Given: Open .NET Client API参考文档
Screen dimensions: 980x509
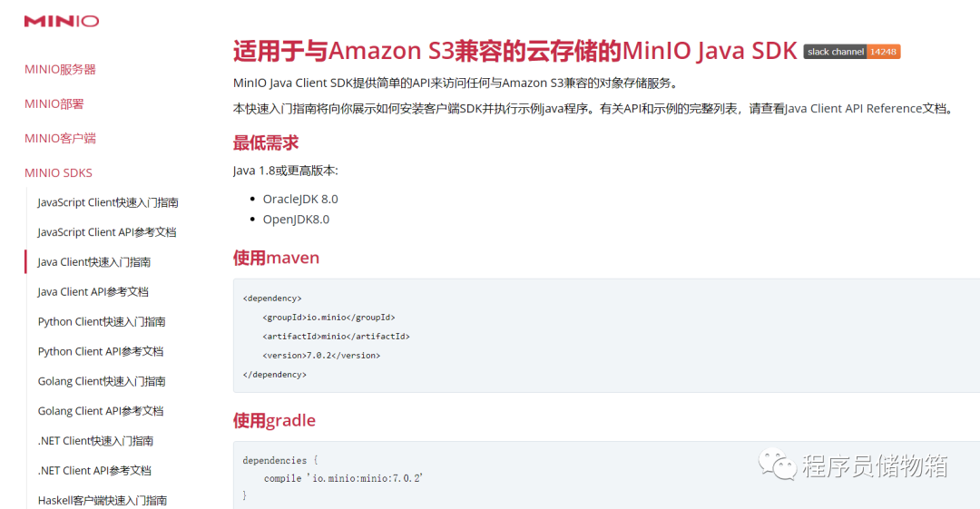Looking at the screenshot, I should 94,470.
